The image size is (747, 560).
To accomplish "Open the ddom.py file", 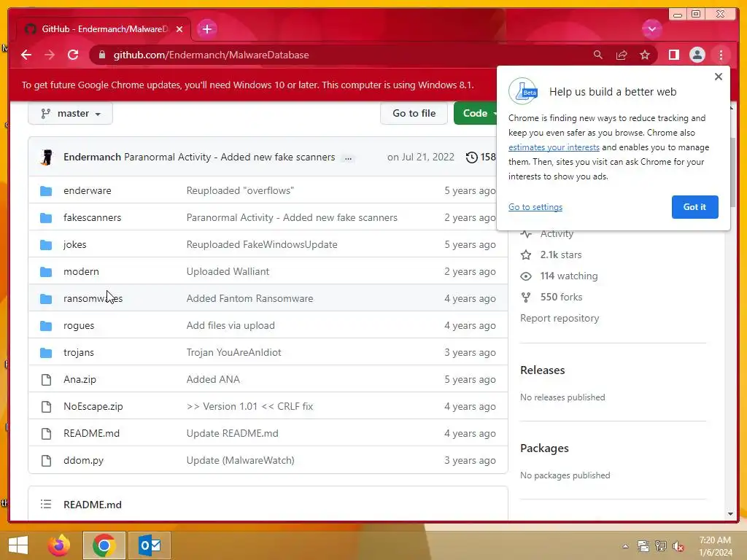I will 83,461.
